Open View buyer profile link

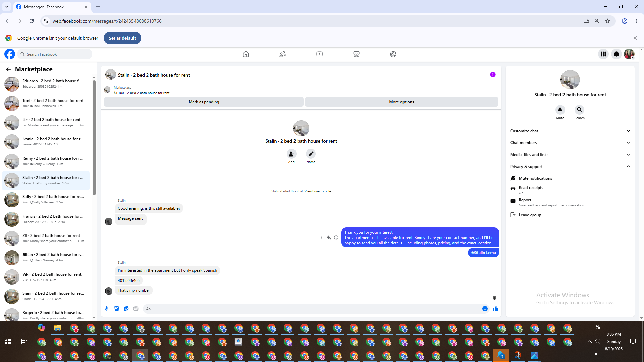317,191
